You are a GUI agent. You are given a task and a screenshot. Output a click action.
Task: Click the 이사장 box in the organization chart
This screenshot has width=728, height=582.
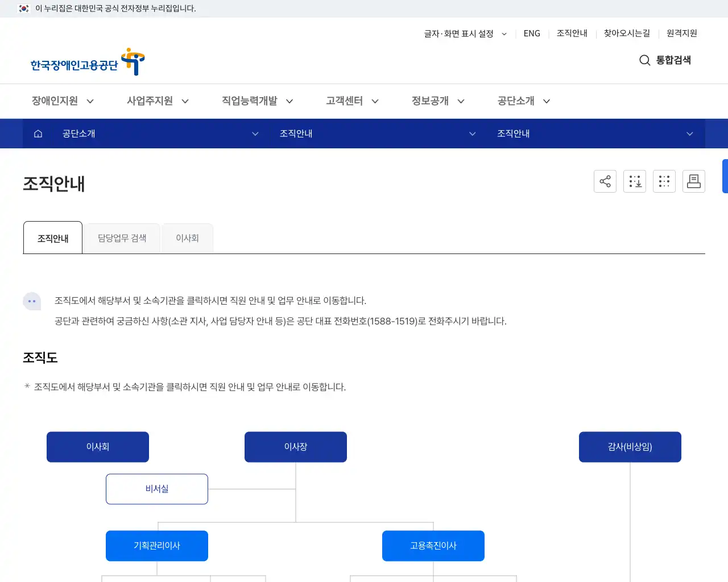tap(296, 447)
